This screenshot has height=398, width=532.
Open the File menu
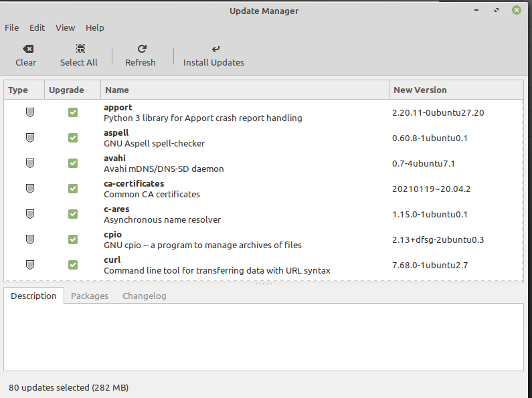click(11, 27)
